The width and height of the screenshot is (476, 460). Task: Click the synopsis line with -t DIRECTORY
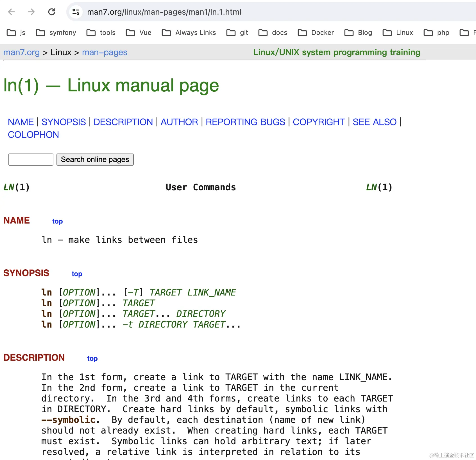[x=141, y=324]
